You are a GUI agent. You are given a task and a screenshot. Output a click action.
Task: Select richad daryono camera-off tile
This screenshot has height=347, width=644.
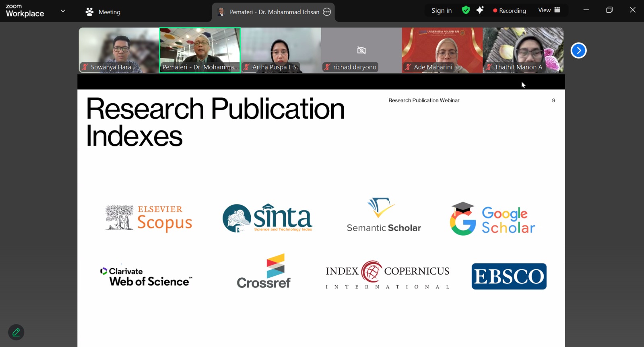tap(361, 50)
